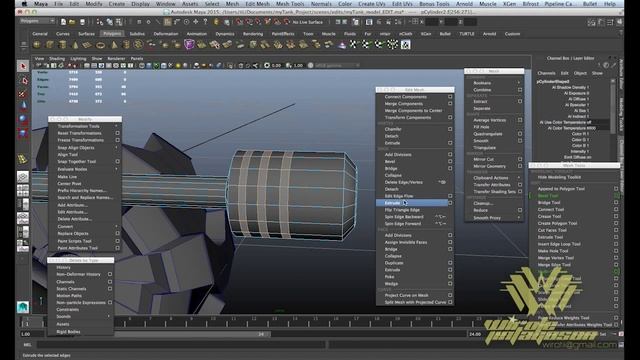Expand Smooth Proxy submenu

coord(519,218)
